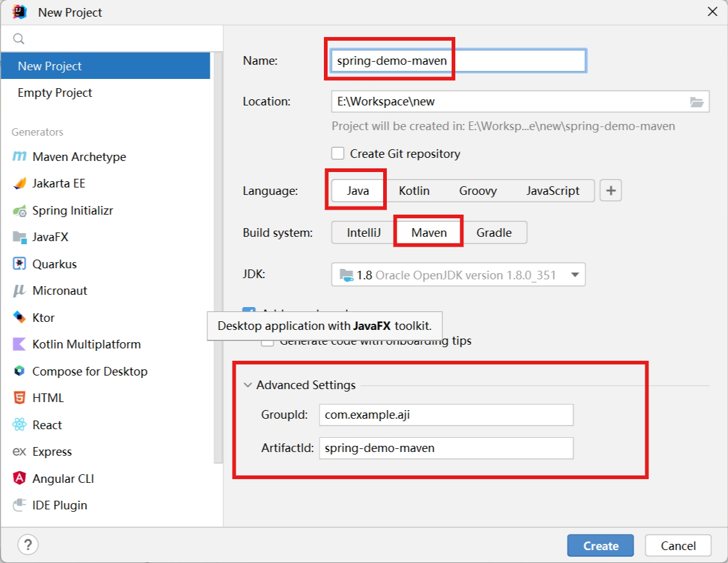Click the Express ex icon
Viewport: 728px width, 563px height.
[19, 451]
